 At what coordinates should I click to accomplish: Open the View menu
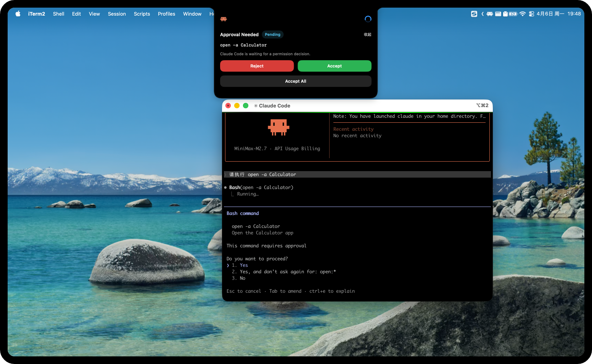click(x=94, y=14)
